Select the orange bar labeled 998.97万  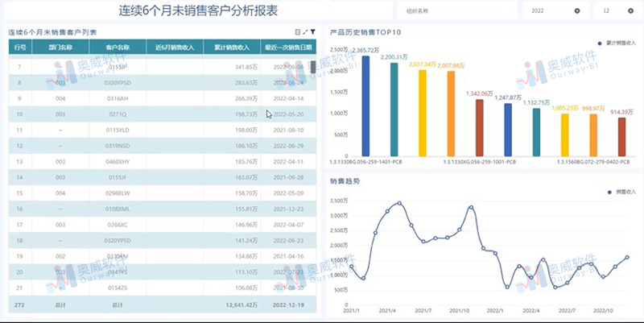point(593,135)
